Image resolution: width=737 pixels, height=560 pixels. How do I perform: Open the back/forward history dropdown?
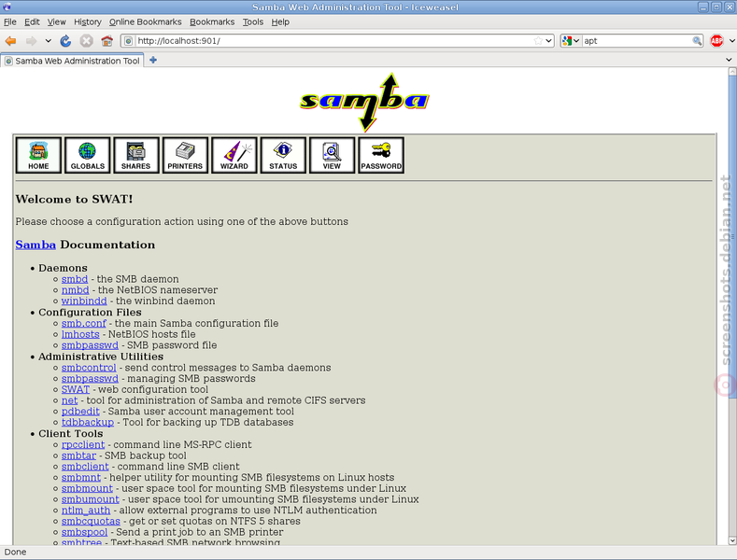(48, 41)
